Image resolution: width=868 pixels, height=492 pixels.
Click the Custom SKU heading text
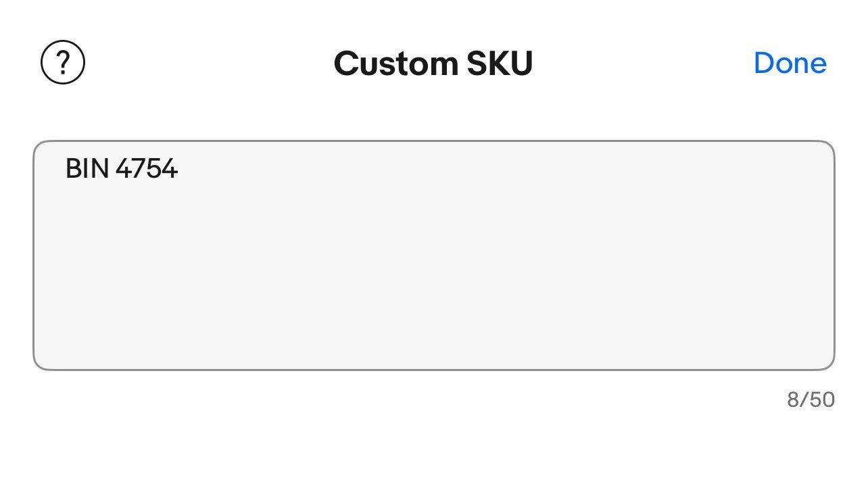pos(433,64)
